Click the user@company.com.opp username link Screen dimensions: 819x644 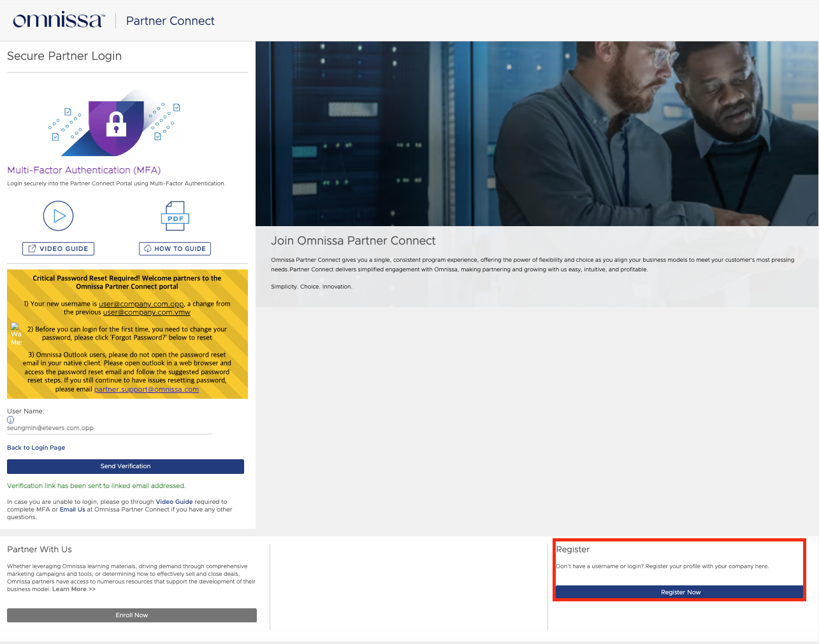tap(141, 304)
